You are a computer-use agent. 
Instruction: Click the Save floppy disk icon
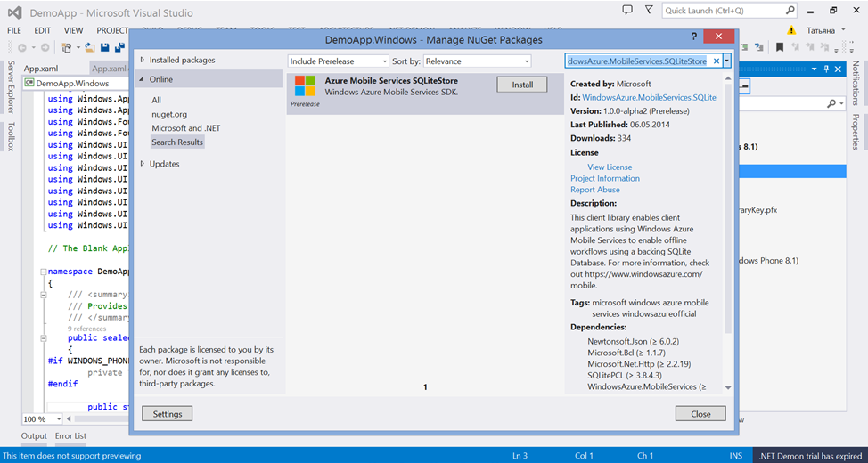[104, 47]
